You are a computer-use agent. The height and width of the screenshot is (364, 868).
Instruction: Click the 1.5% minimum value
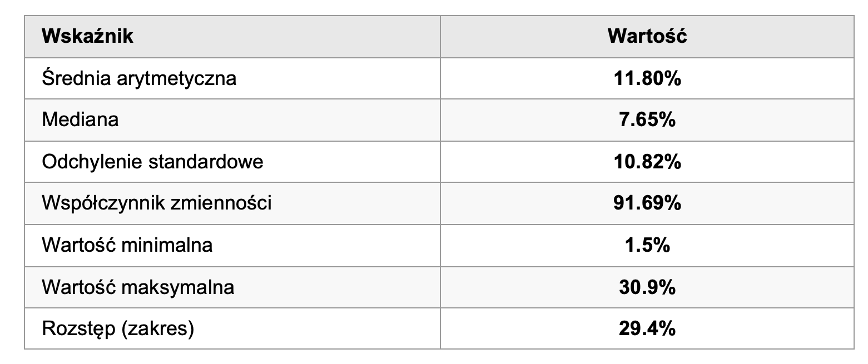(647, 245)
